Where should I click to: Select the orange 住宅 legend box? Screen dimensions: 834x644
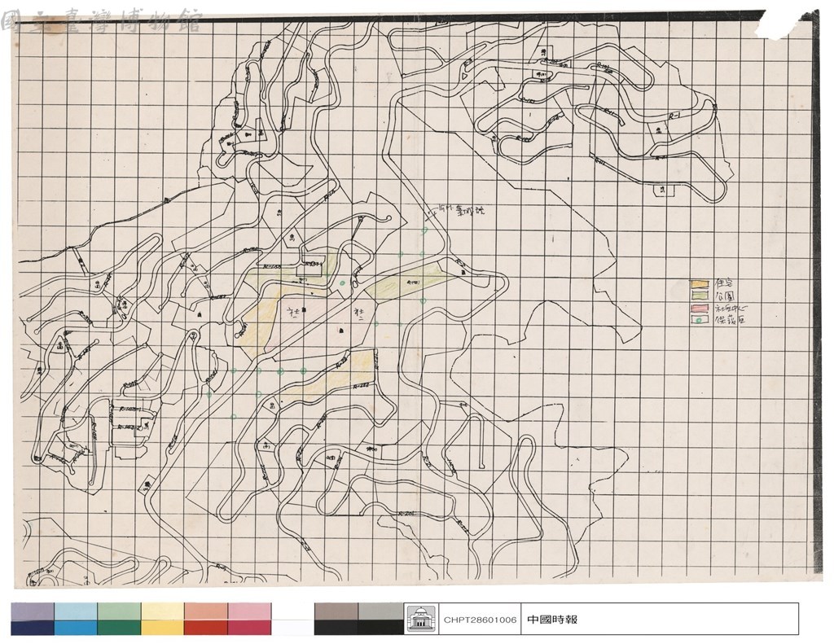tap(700, 284)
